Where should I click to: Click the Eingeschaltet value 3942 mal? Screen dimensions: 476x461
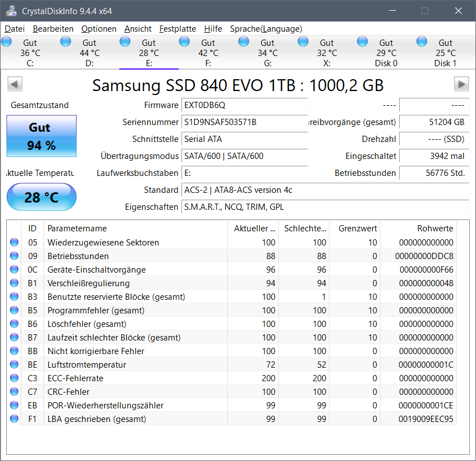[x=434, y=156]
